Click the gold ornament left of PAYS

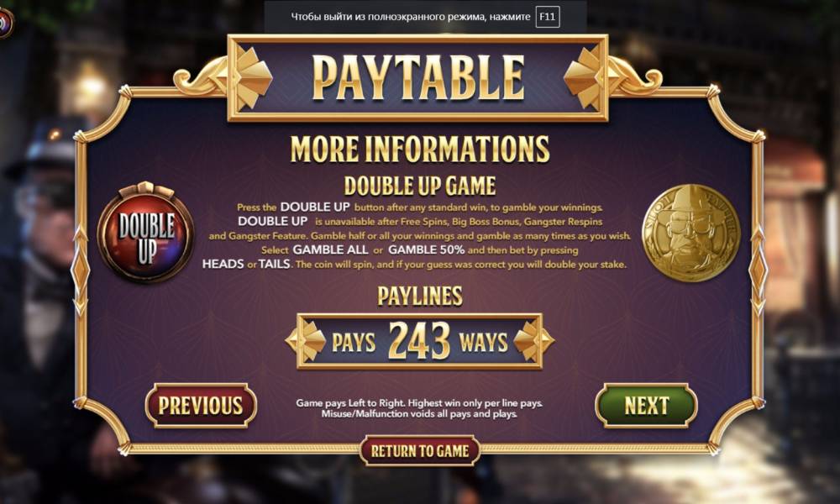pos(307,341)
